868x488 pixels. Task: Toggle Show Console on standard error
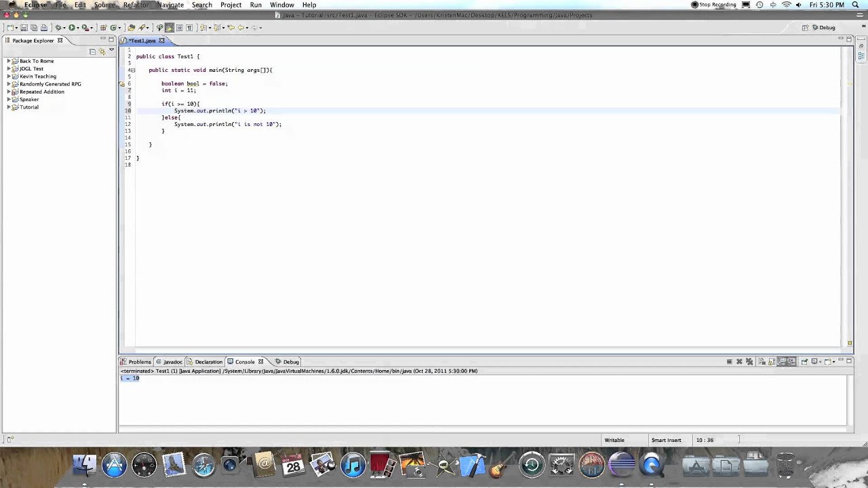[792, 362]
